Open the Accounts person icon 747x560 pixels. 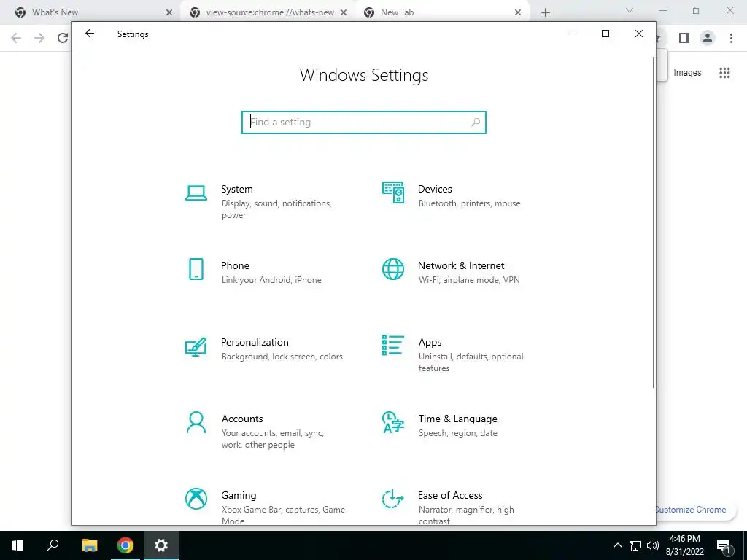pos(196,422)
